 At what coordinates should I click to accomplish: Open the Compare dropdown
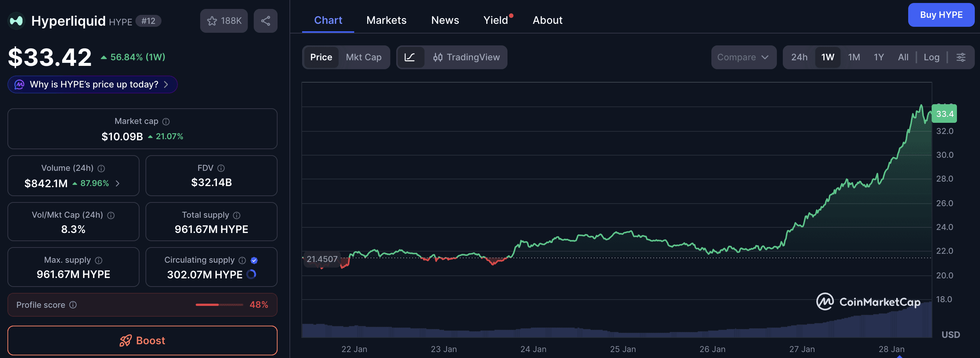[x=743, y=57]
